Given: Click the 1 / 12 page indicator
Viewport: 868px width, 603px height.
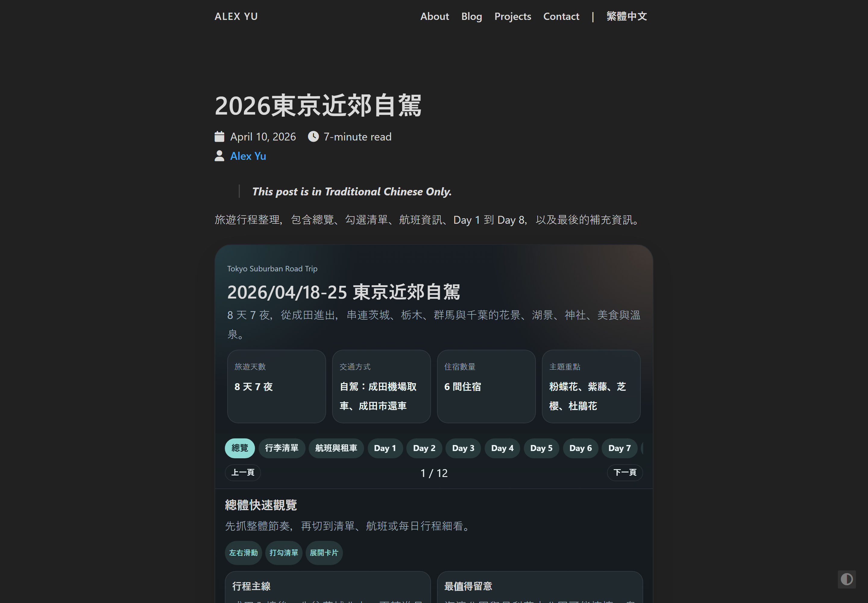Looking at the screenshot, I should pyautogui.click(x=434, y=473).
